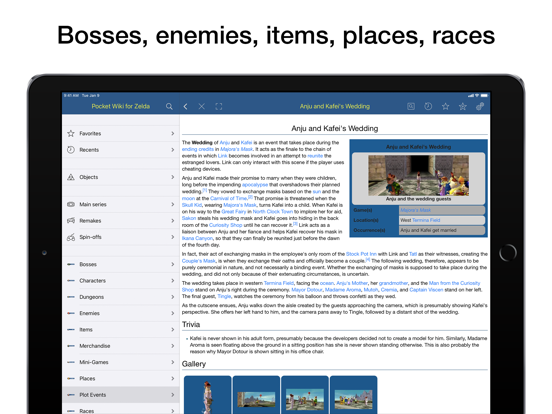Click the link icon in toolbar
Image resolution: width=552 pixels, height=414 pixels.
(x=480, y=106)
